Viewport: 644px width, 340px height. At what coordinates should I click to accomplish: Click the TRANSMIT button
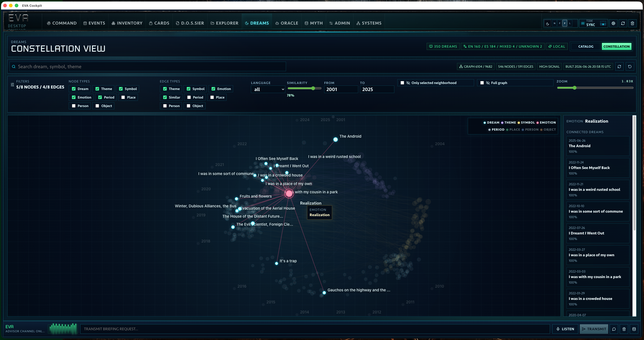594,329
